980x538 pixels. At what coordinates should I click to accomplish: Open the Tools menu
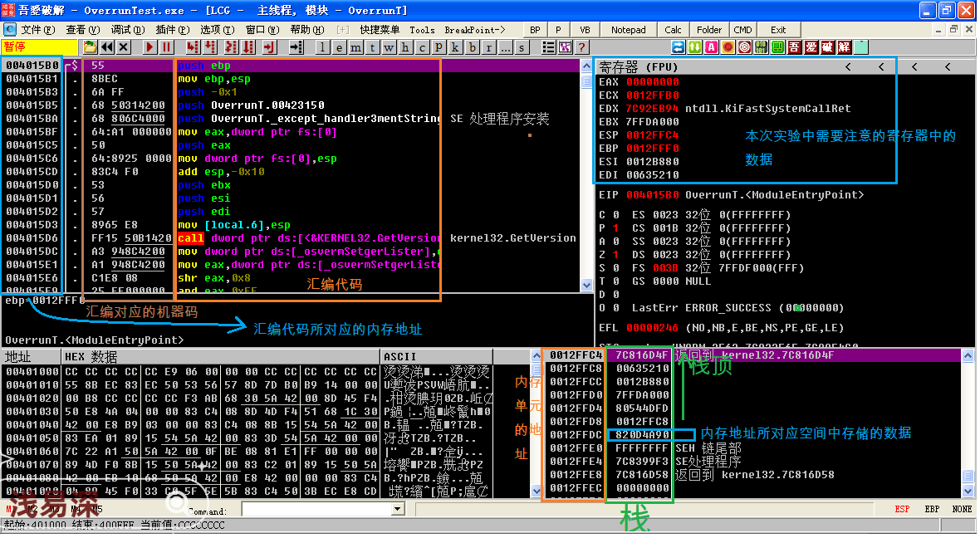[423, 30]
